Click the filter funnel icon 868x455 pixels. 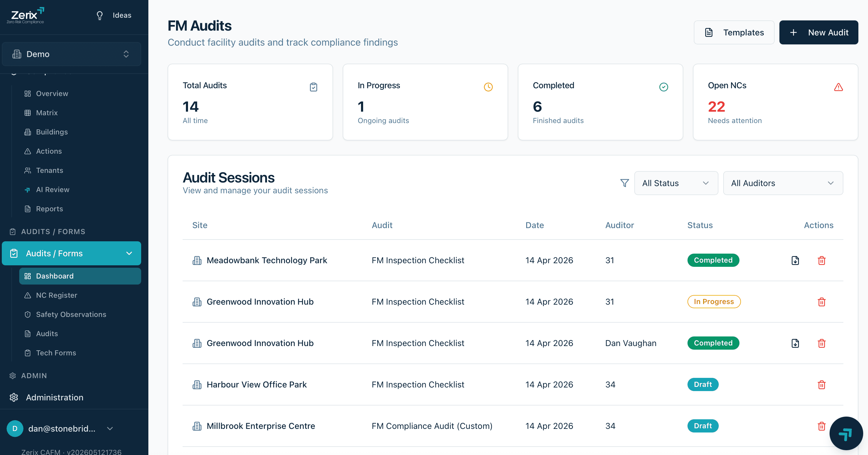(624, 183)
